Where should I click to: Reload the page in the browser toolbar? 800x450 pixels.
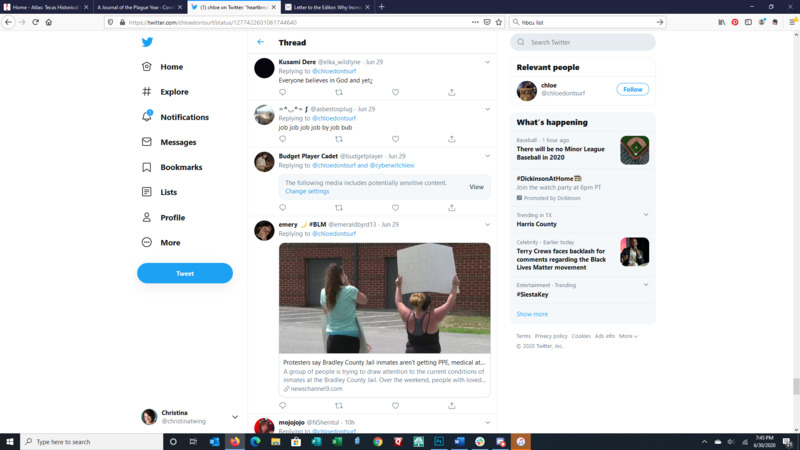pyautogui.click(x=35, y=21)
